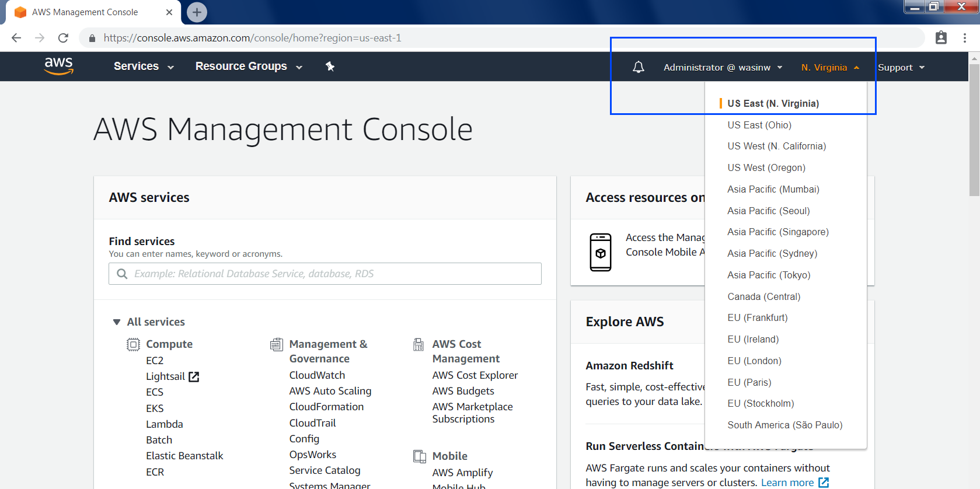Click the pin shortcuts icon
This screenshot has width=980, height=489.
point(330,67)
